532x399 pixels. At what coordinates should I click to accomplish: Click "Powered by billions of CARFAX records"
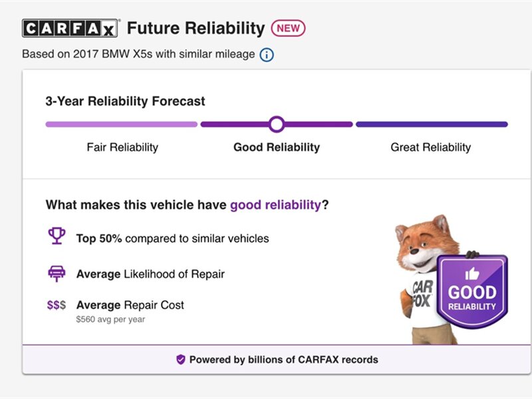283,360
